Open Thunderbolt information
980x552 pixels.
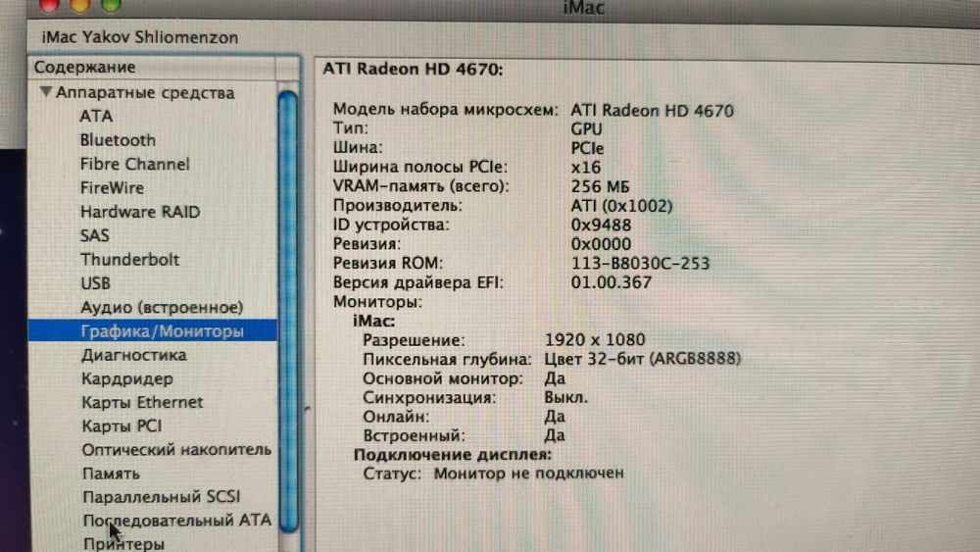(x=129, y=259)
